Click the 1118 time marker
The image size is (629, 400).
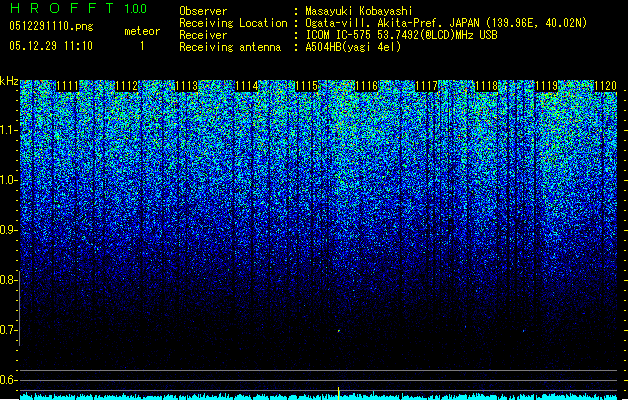pyautogui.click(x=486, y=86)
